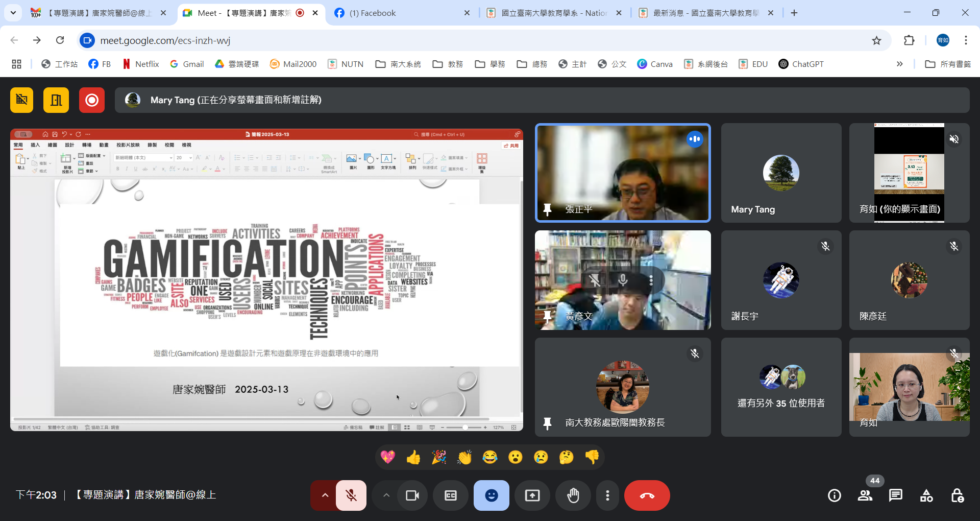Pin 張正平's video tile
This screenshot has width=980, height=521.
pos(548,209)
